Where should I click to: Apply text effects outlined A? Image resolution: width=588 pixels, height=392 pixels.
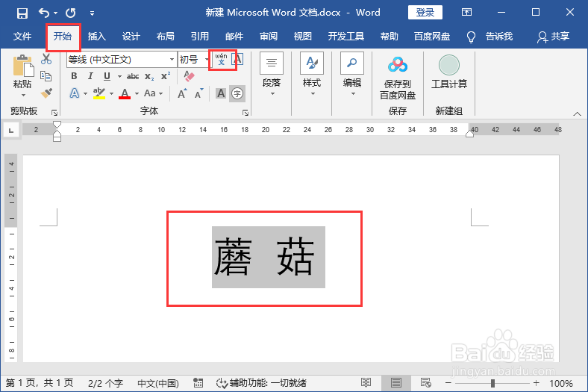[x=75, y=93]
